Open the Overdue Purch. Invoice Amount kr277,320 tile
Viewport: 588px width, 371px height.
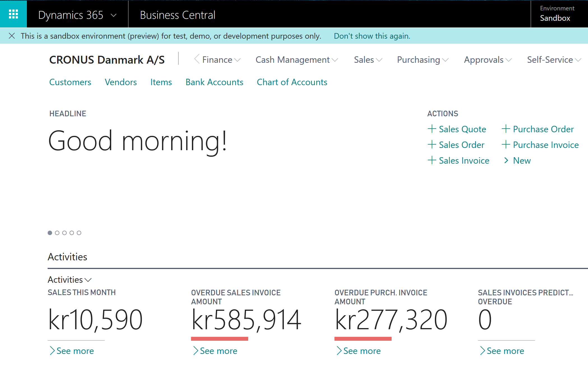tap(391, 319)
